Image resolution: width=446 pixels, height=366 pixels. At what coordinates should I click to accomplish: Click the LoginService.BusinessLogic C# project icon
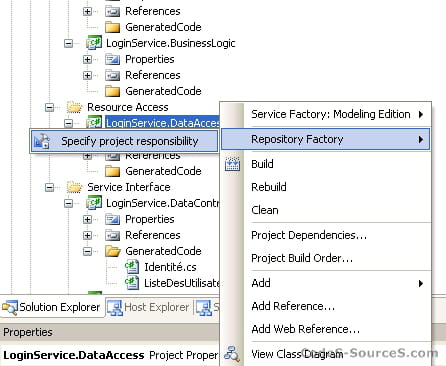tap(94, 43)
